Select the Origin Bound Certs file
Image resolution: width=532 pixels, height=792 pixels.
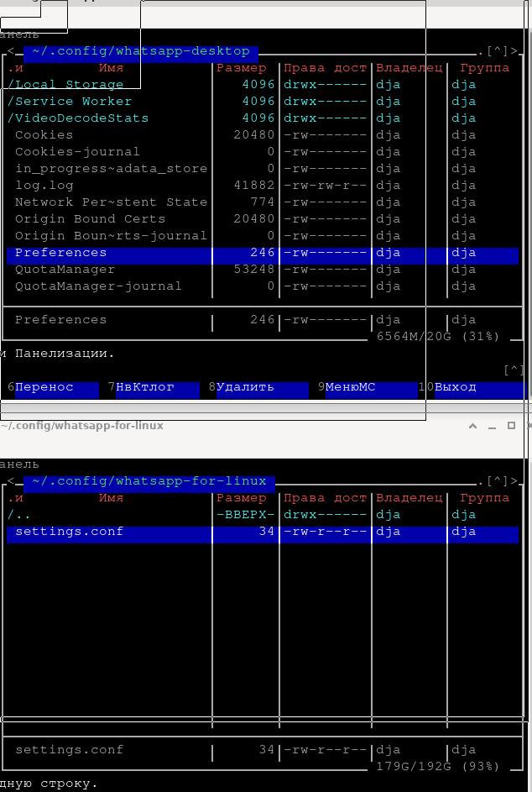pyautogui.click(x=263, y=218)
